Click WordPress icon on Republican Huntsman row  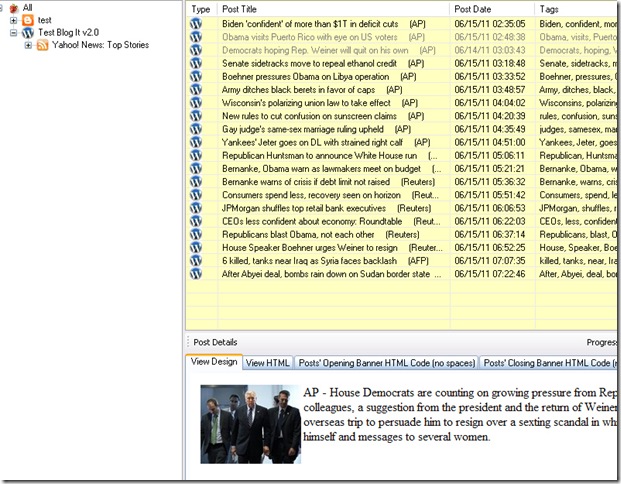[196, 155]
